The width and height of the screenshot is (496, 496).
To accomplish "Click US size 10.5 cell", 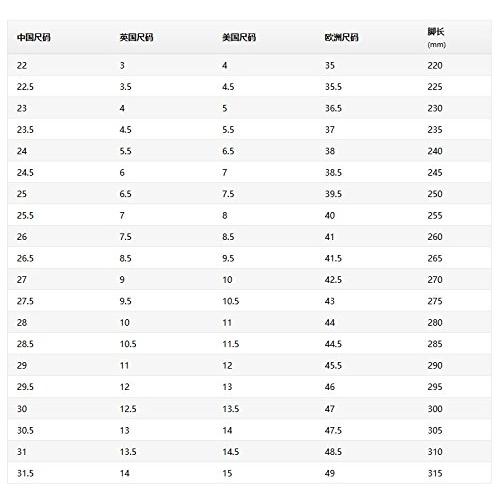I will click(231, 301).
